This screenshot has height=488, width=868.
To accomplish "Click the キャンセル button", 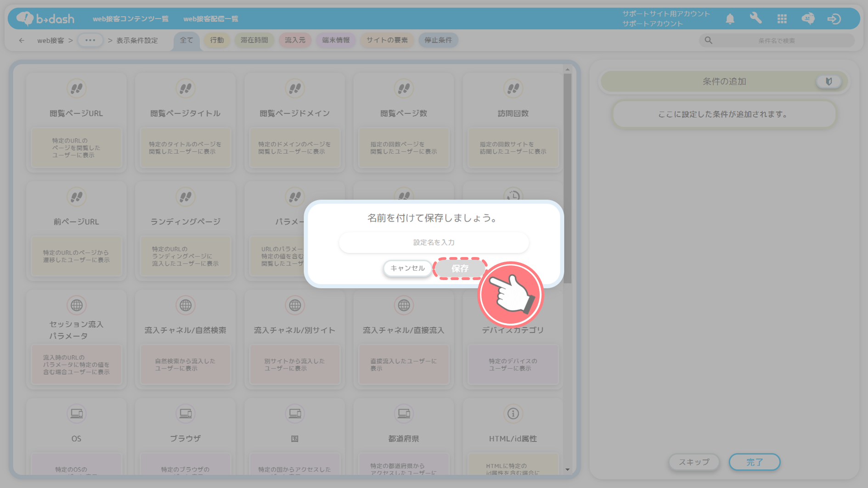I will [x=407, y=268].
